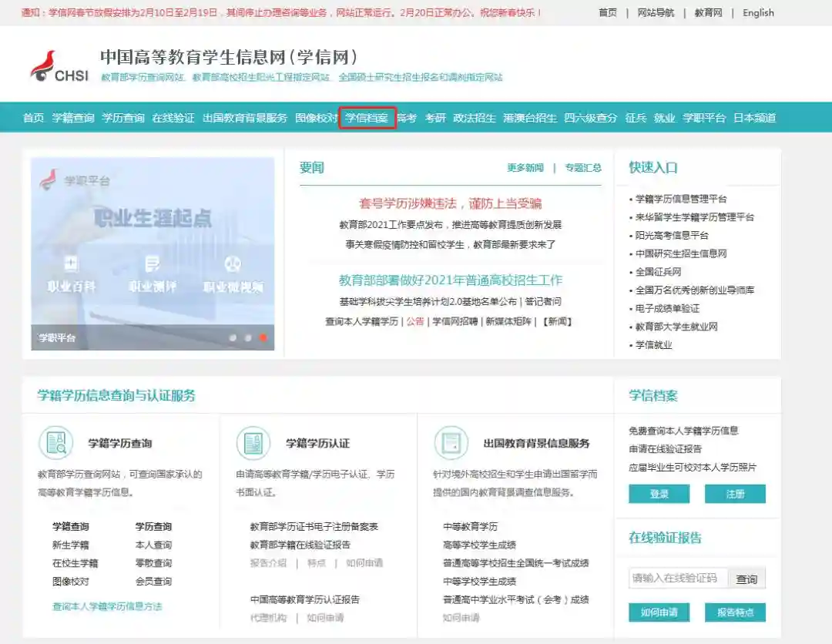This screenshot has height=644, width=832.
Task: Click the 登录 button under 学信档案
Action: click(659, 494)
